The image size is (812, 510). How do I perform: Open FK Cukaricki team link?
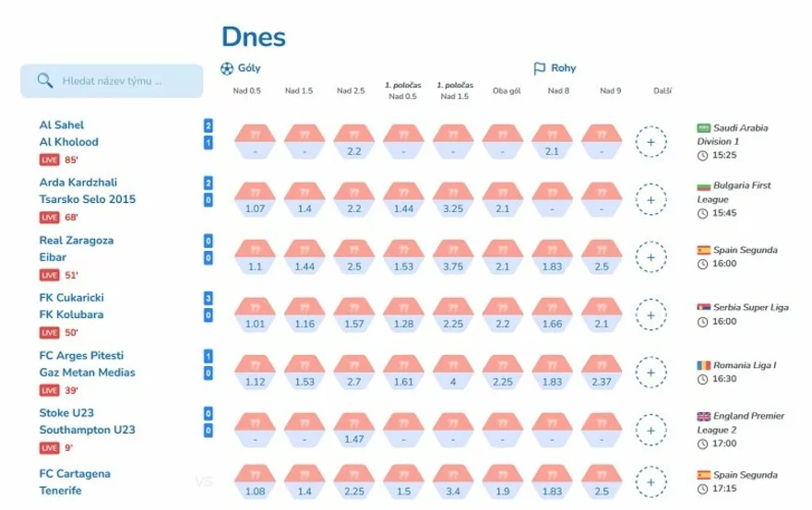tap(70, 297)
